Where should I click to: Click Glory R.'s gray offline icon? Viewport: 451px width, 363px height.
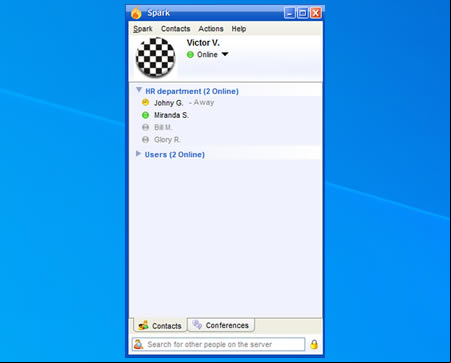[145, 140]
